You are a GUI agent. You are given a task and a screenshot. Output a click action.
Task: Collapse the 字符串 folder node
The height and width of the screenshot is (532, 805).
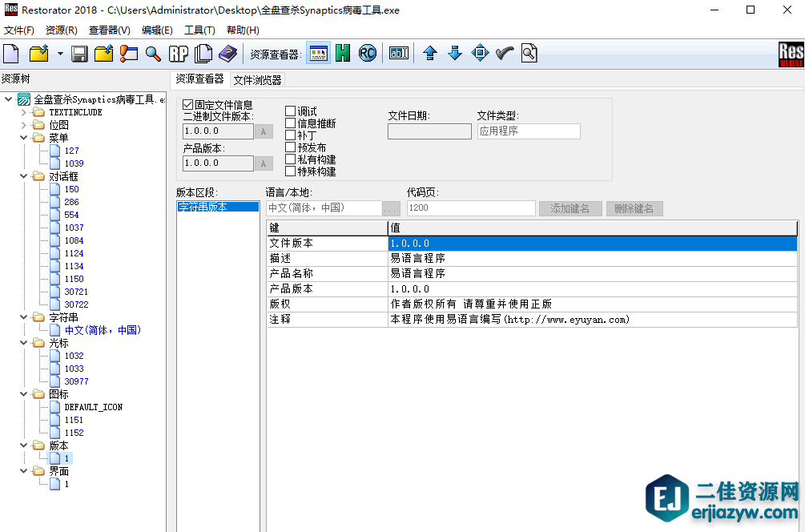23,317
